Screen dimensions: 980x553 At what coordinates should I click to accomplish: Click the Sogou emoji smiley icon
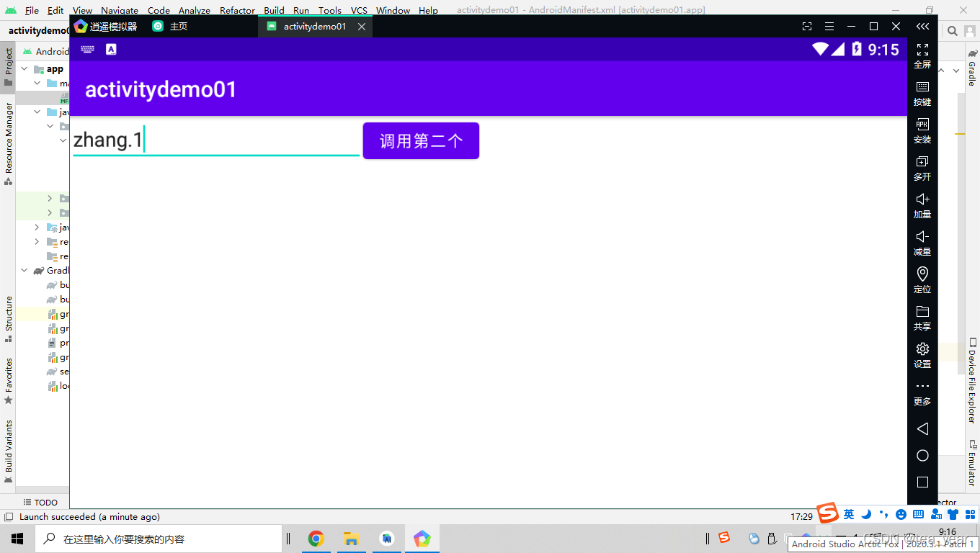[901, 514]
